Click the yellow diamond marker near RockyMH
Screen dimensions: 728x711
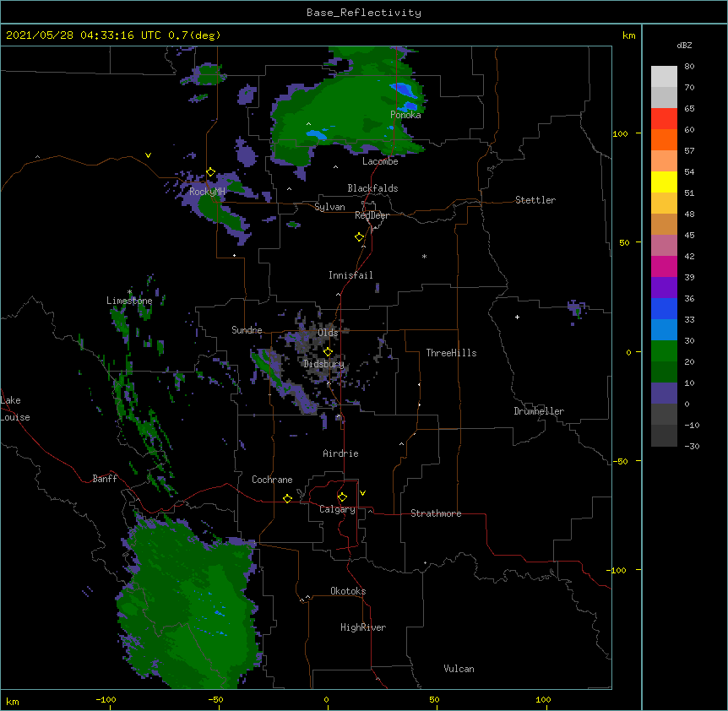(211, 172)
